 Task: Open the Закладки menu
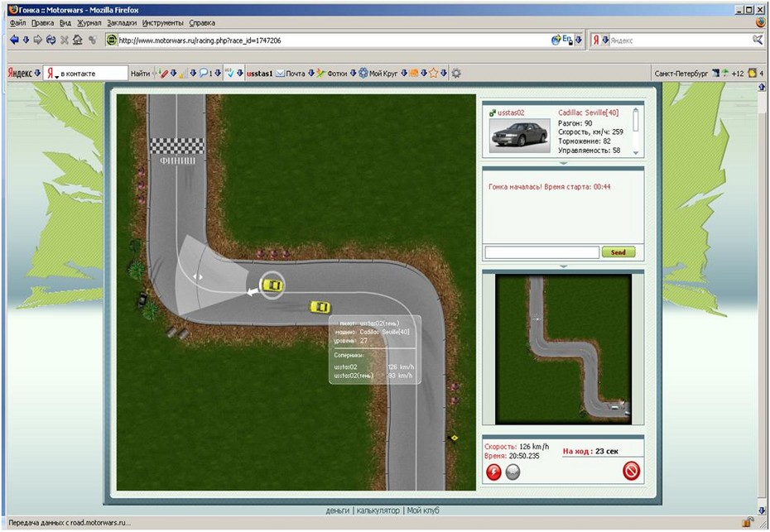[122, 23]
